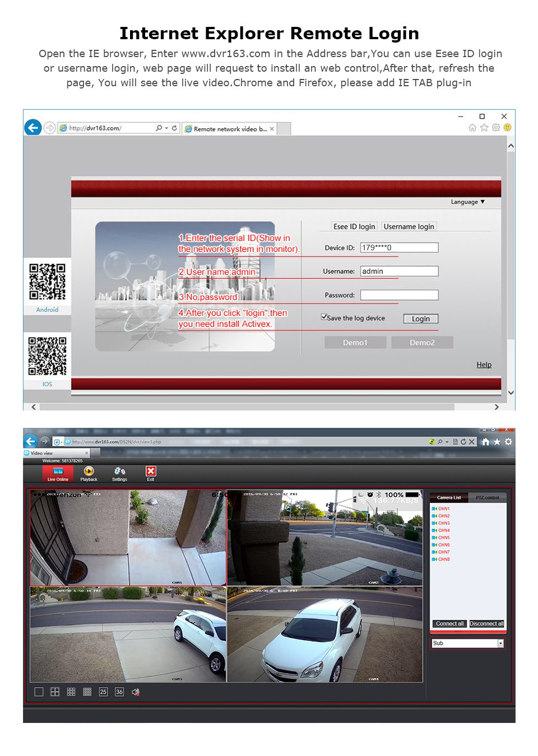This screenshot has height=756, width=538.
Task: Open the Playback view icon
Action: click(x=89, y=473)
